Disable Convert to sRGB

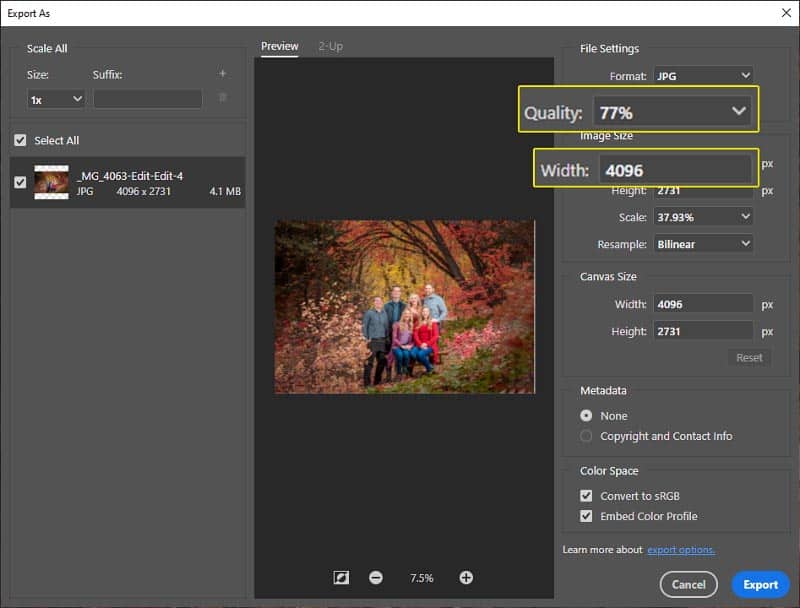[586, 496]
